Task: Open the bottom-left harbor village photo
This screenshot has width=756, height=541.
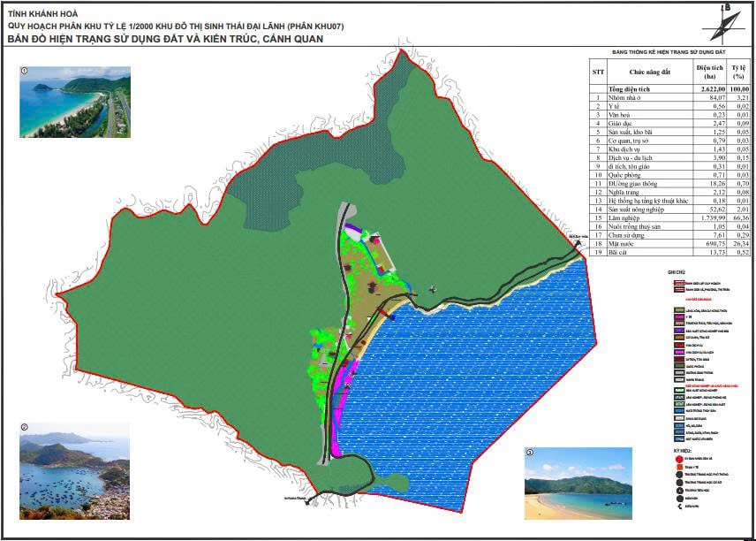Action: 75,477
